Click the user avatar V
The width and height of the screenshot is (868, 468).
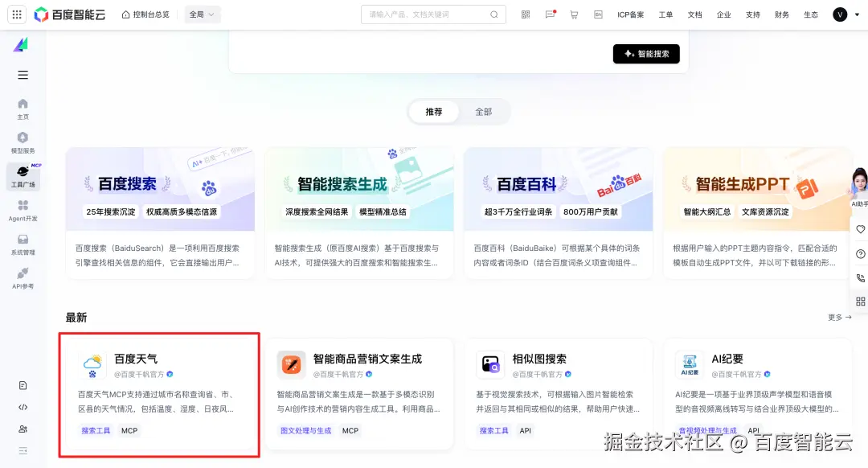pyautogui.click(x=840, y=15)
